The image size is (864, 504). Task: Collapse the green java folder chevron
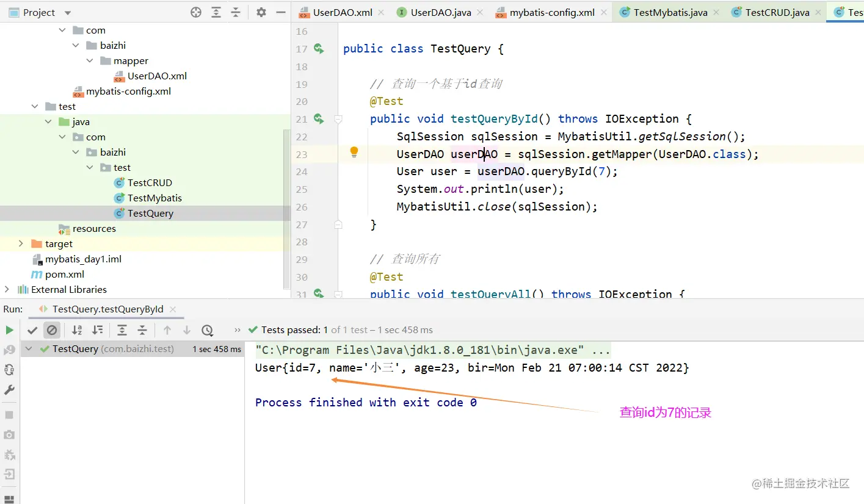pyautogui.click(x=48, y=121)
